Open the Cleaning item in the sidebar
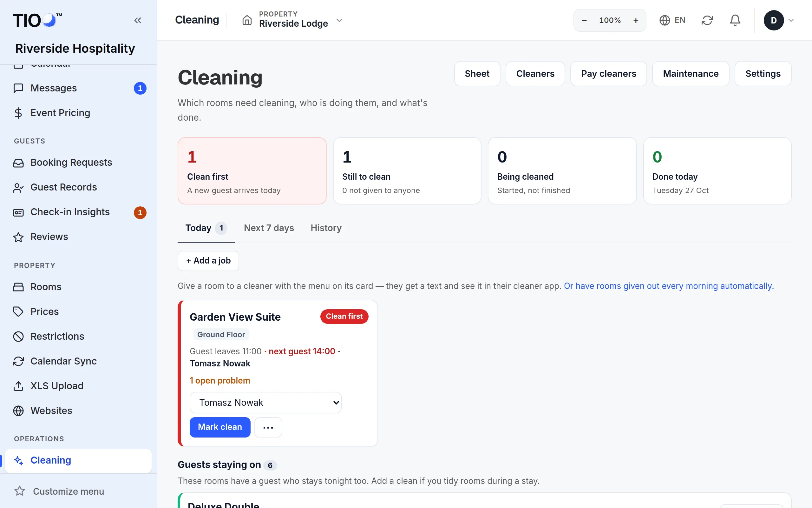 pos(78,460)
